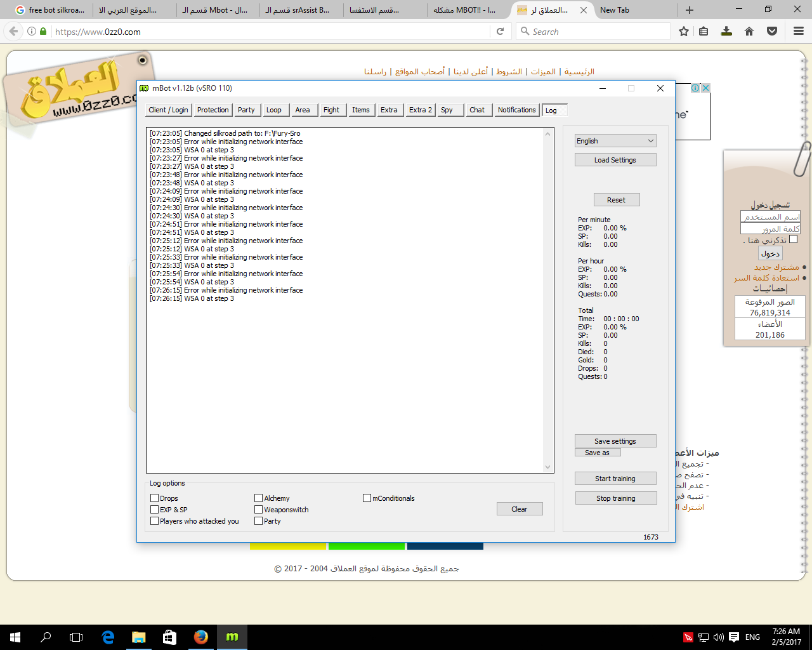This screenshot has height=650, width=812.
Task: Click the Stop training button
Action: tap(616, 498)
